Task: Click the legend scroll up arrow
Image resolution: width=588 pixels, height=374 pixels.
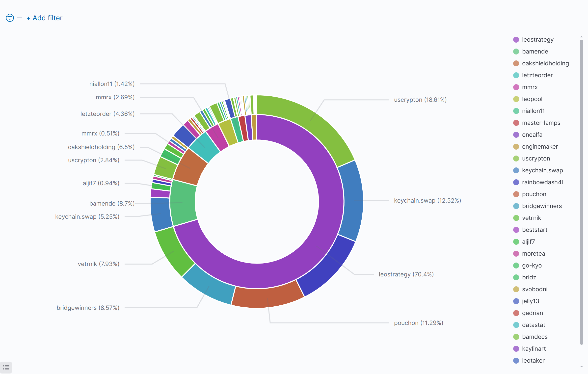Action: click(x=581, y=37)
